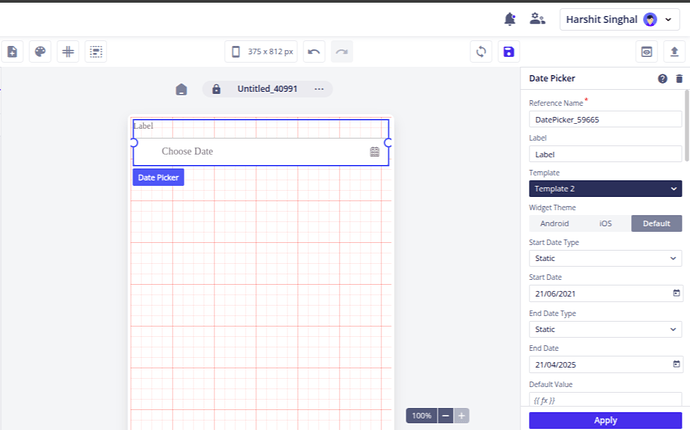Select iOS widget theme
690x430 pixels.
tap(606, 224)
